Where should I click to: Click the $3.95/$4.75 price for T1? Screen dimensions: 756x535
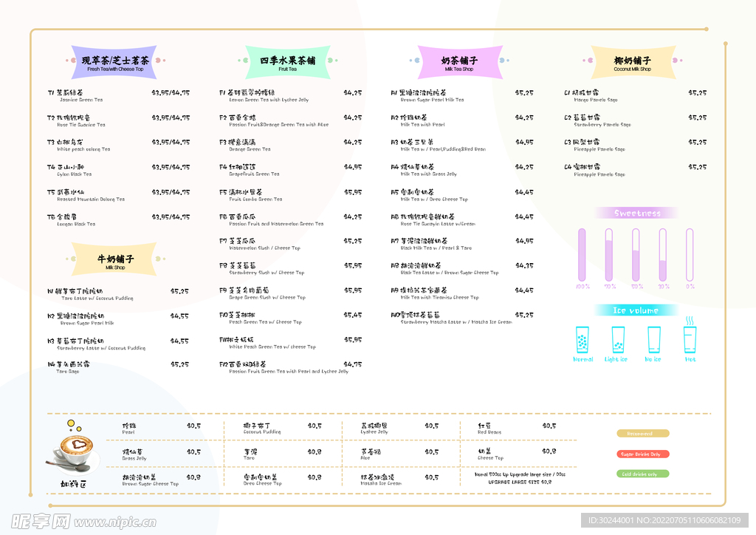[x=171, y=92]
